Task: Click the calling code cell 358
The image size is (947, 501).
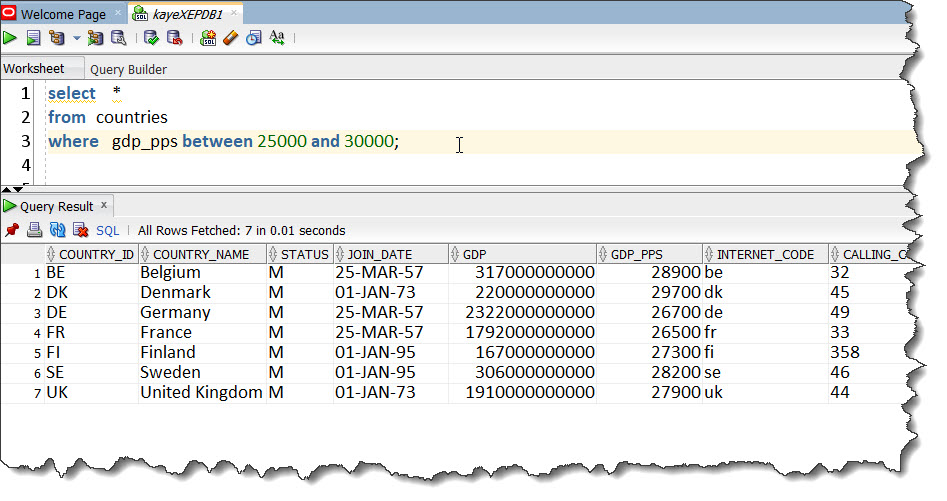Action: [x=845, y=353]
